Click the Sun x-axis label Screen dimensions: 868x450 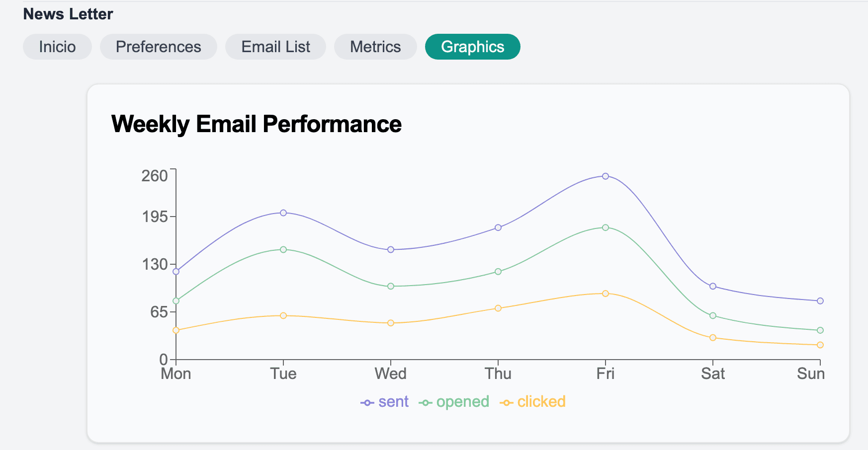tap(811, 374)
